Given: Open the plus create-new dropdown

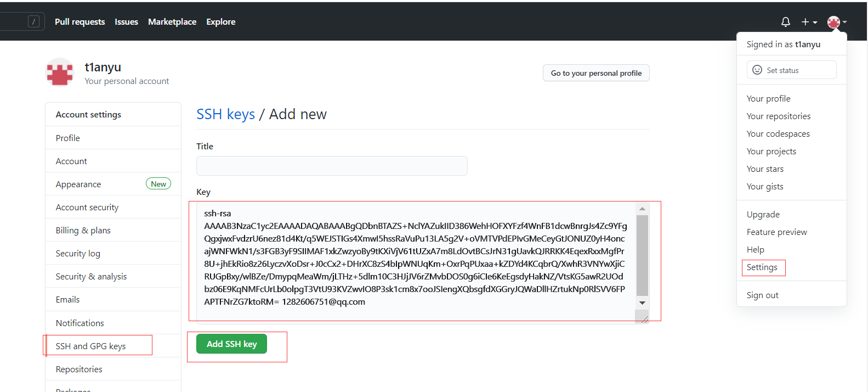Looking at the screenshot, I should [x=809, y=22].
